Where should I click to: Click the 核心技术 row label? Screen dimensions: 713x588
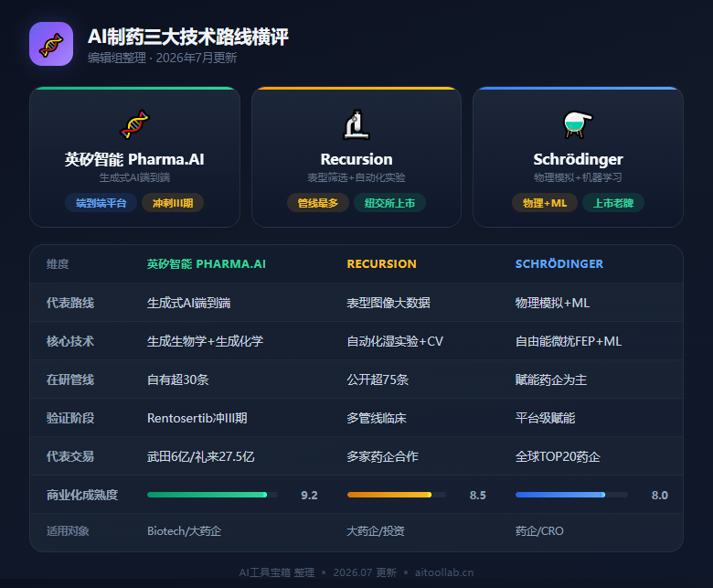tap(70, 341)
